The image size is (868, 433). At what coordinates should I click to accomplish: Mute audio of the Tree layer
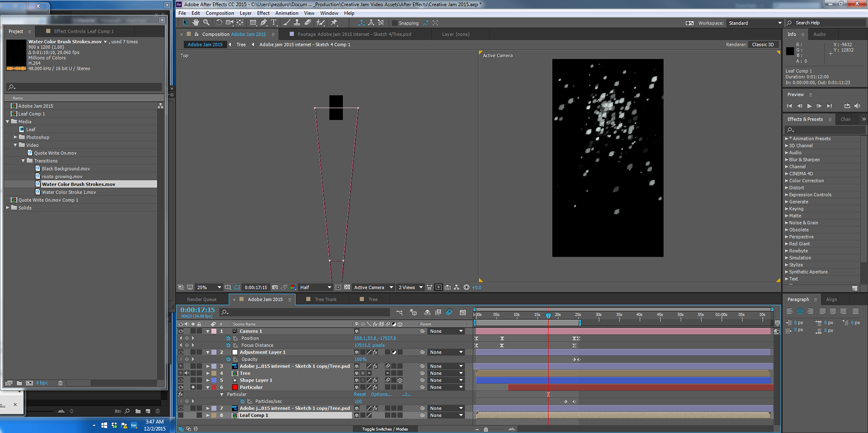(187, 373)
